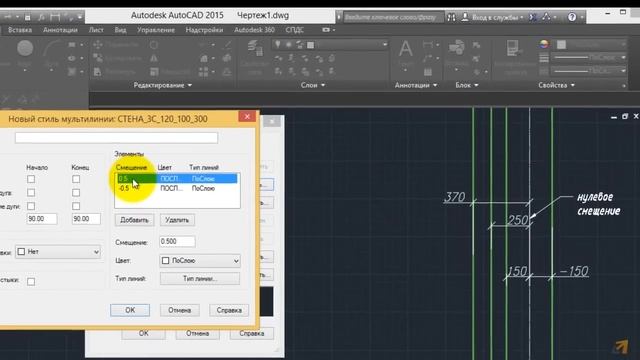The width and height of the screenshot is (640, 360).
Task: Click the lineweight stacked-lines icon
Action: [x=544, y=58]
